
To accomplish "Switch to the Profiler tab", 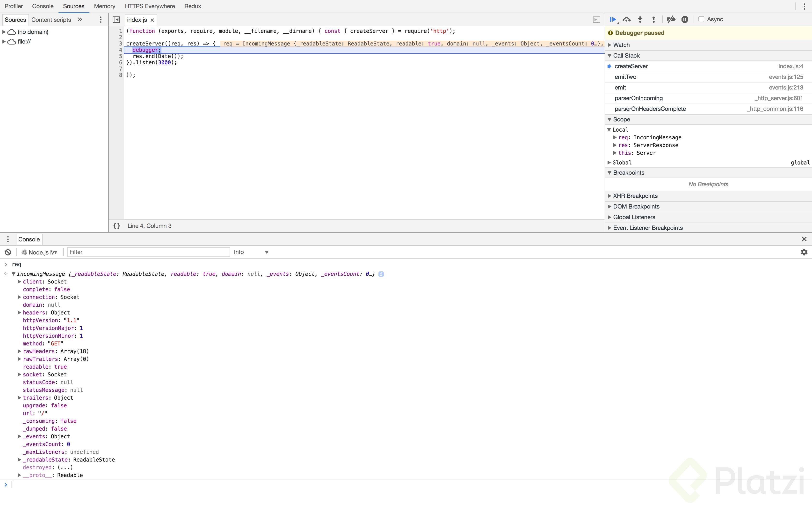I will point(14,6).
